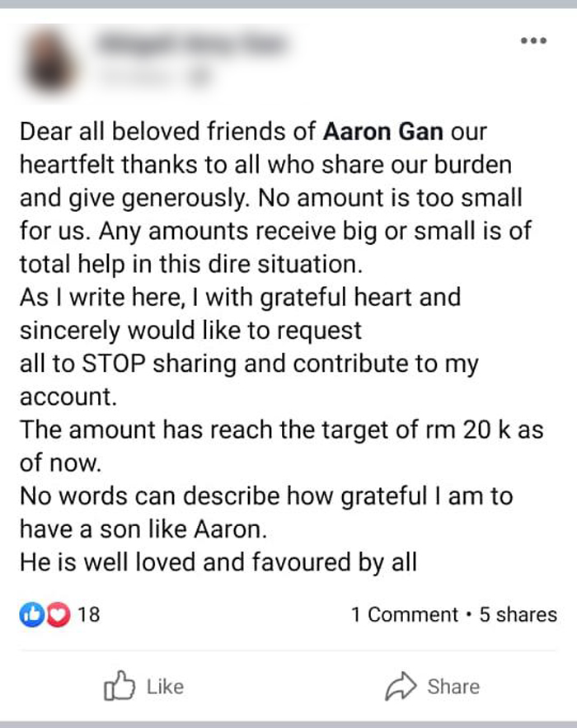Open the tagged Aaron Gan profile link
This screenshot has height=728, width=577.
coord(383,131)
